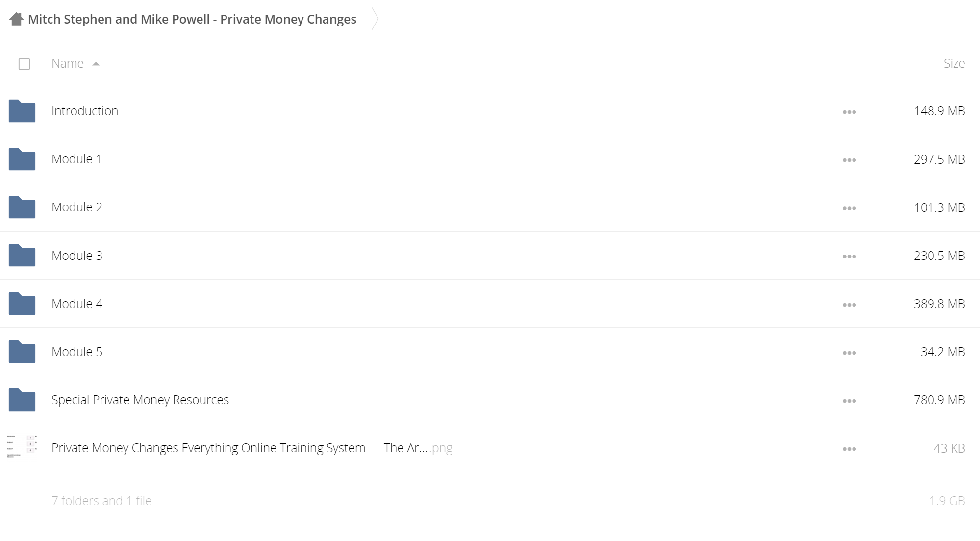Show more actions for Module 4
980x541 pixels.
coord(849,305)
